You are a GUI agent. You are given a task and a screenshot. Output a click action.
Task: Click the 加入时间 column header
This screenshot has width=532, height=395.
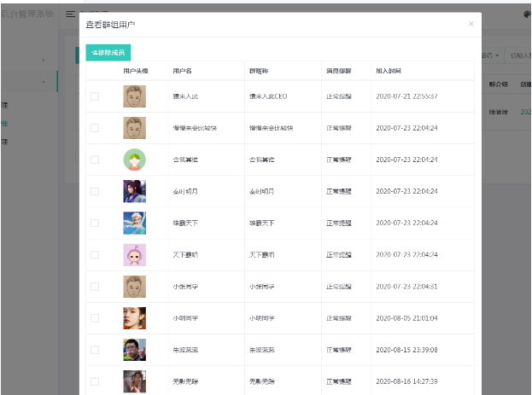389,71
